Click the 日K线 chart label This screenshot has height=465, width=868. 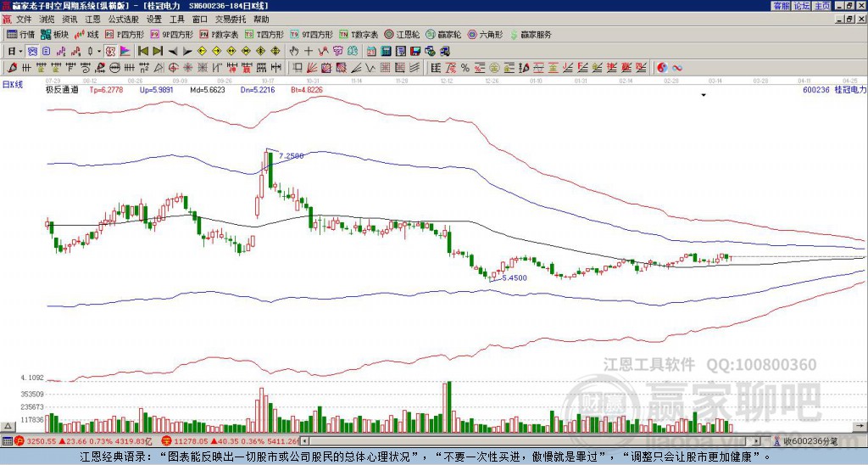pyautogui.click(x=13, y=84)
